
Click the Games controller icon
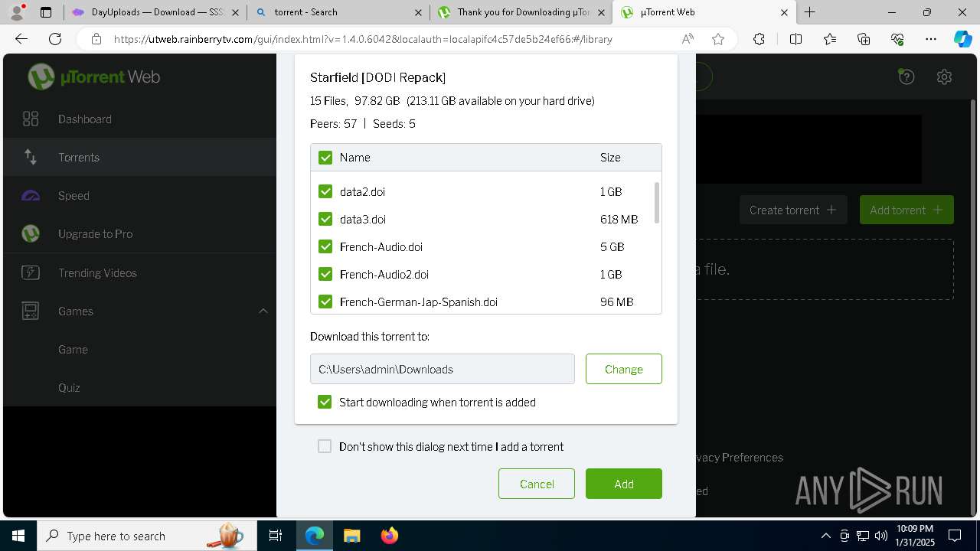click(x=31, y=311)
